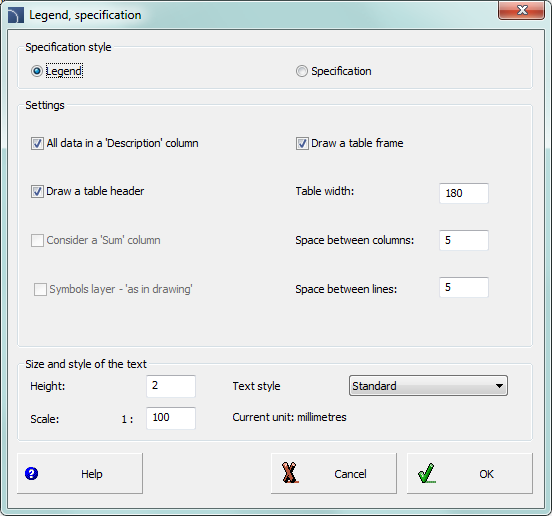
Task: Select the Height input field
Action: pyautogui.click(x=171, y=386)
